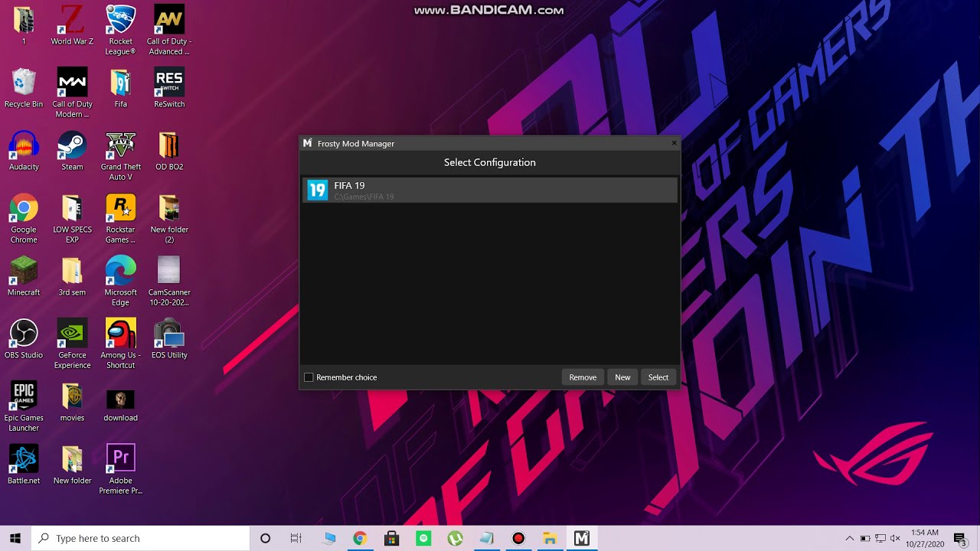Open uTorrent from the taskbar
The height and width of the screenshot is (551, 980).
(x=455, y=538)
